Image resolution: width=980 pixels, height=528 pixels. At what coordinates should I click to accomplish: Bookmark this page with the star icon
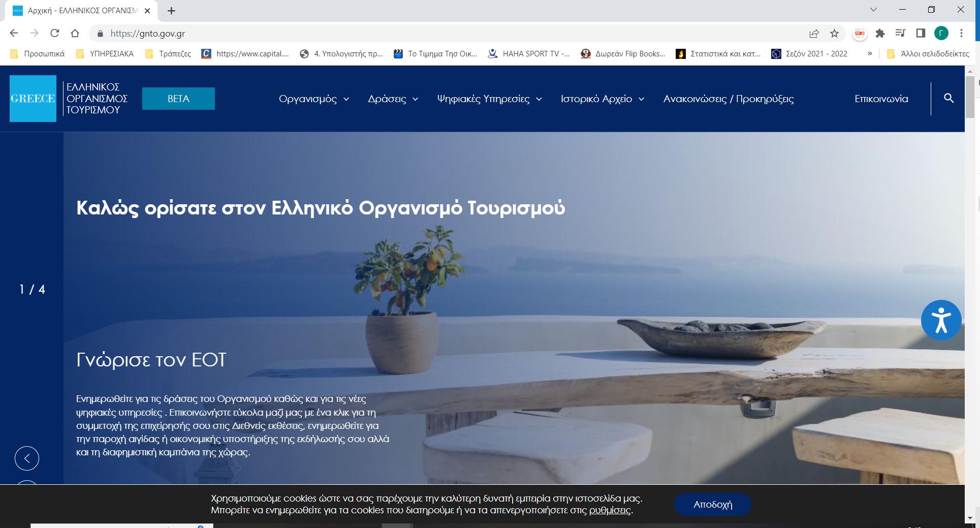tap(834, 34)
